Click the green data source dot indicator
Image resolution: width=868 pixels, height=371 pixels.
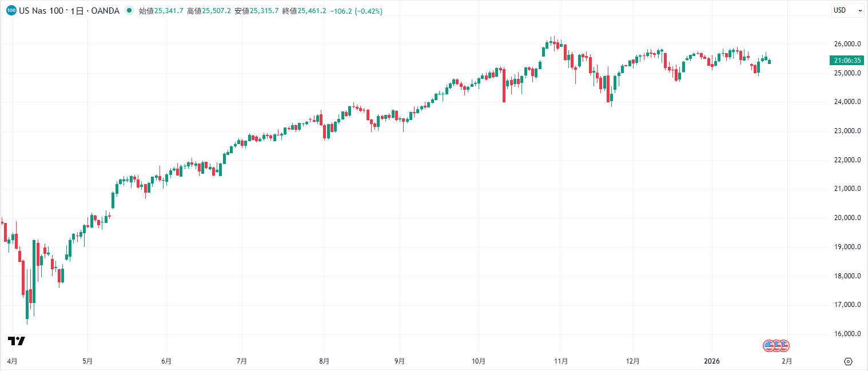[x=130, y=10]
